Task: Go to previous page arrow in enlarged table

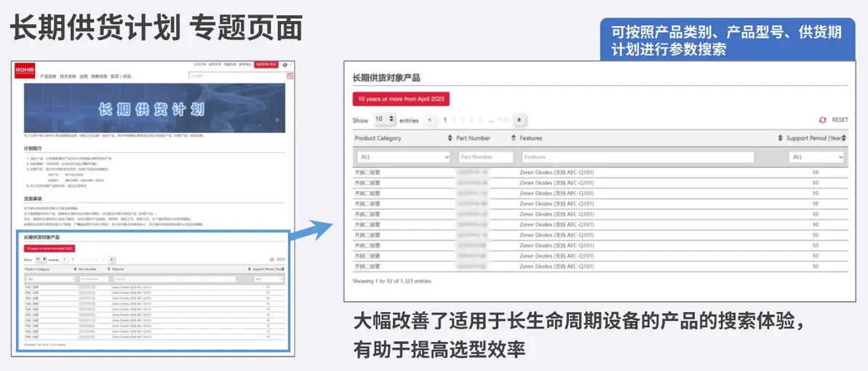Action: tap(429, 120)
